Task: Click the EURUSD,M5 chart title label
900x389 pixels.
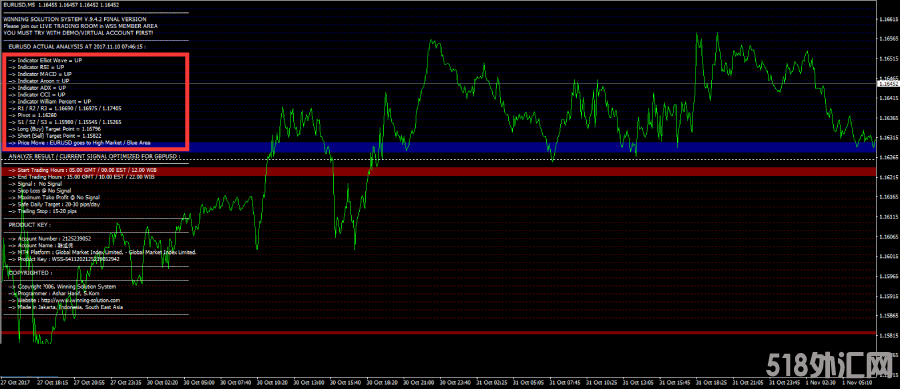Action: [x=17, y=5]
